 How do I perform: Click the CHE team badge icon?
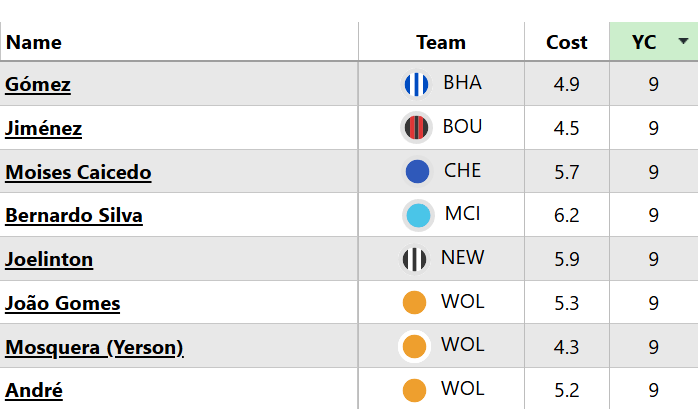click(x=417, y=172)
